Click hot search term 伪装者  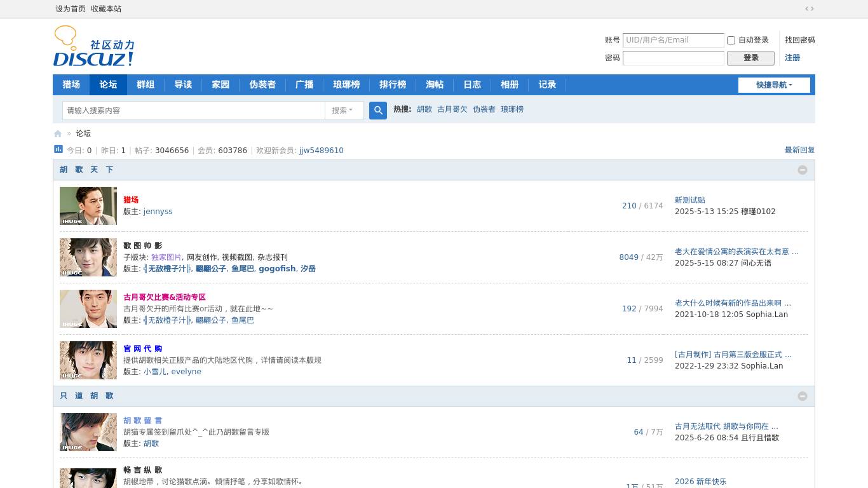[x=484, y=109]
